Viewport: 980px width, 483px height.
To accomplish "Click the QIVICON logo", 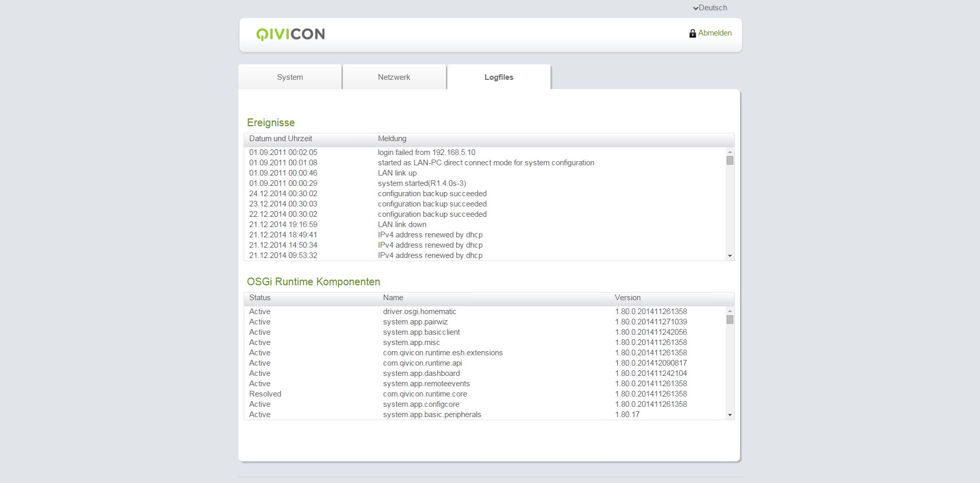I will [290, 34].
